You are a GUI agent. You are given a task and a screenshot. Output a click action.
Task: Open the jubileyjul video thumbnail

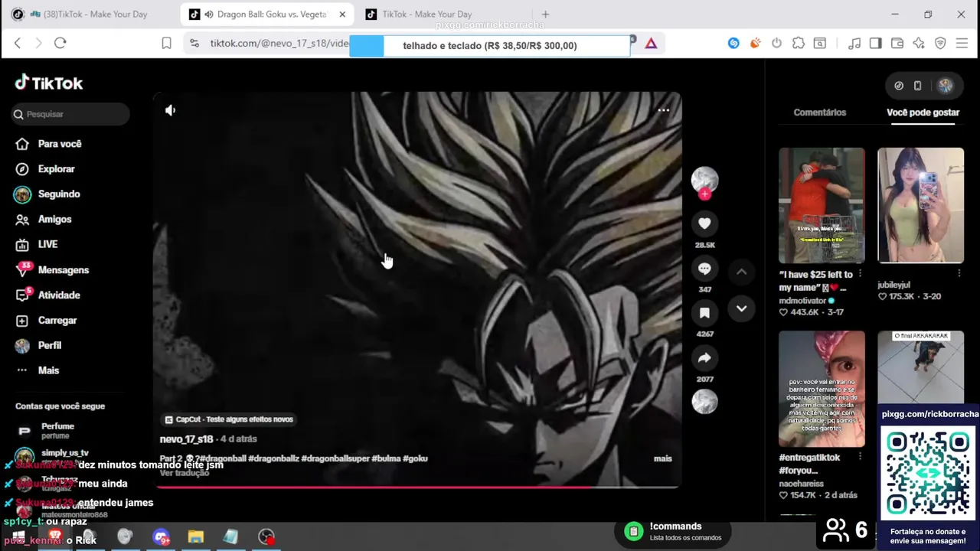click(920, 205)
